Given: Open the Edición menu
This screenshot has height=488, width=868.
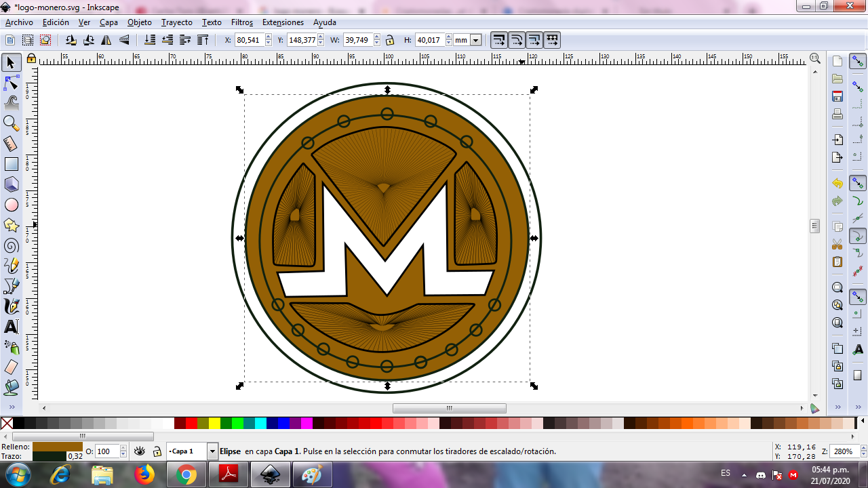Looking at the screenshot, I should coord(56,22).
